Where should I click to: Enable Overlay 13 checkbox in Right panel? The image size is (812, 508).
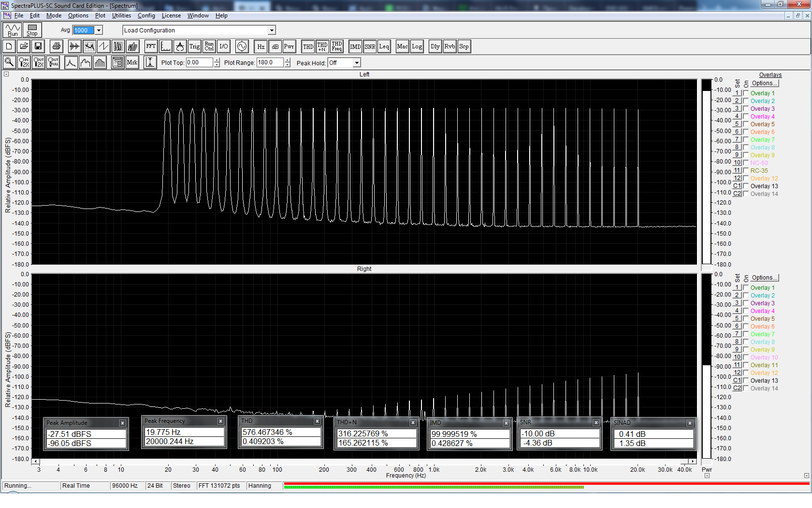[746, 381]
